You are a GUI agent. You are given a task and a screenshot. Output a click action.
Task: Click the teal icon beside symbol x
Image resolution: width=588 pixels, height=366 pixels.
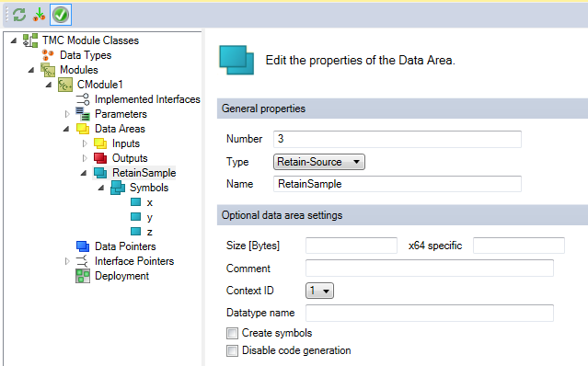pyautogui.click(x=136, y=202)
